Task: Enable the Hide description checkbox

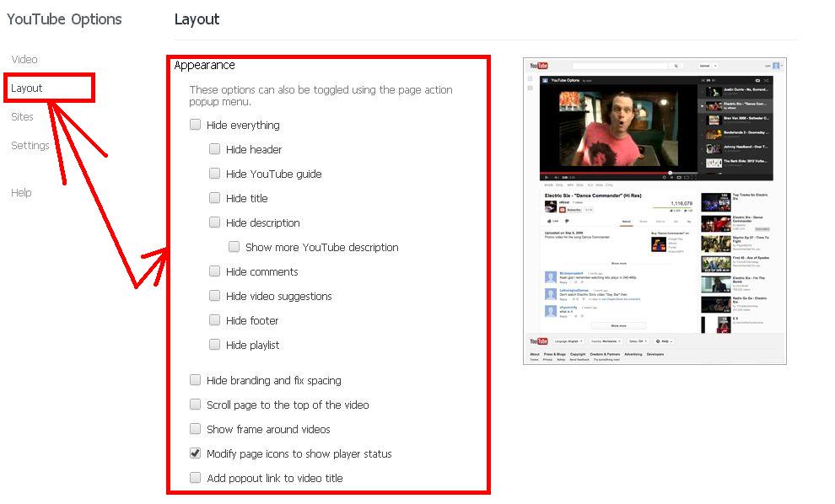Action: [x=214, y=223]
